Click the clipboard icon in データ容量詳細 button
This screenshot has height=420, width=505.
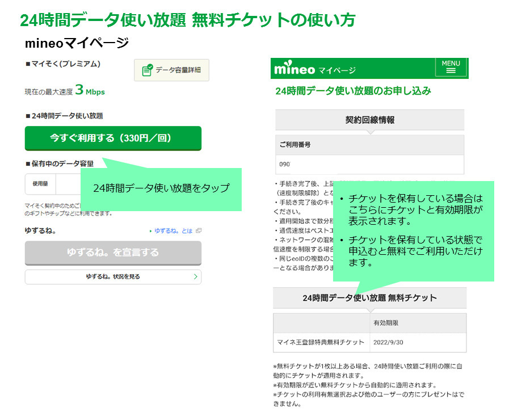pos(147,70)
